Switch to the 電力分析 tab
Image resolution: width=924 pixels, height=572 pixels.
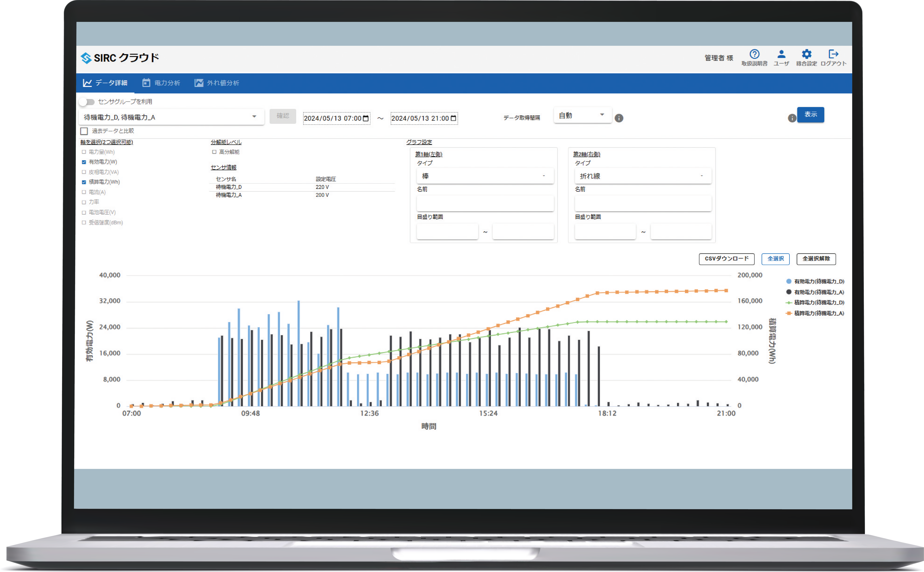(161, 83)
